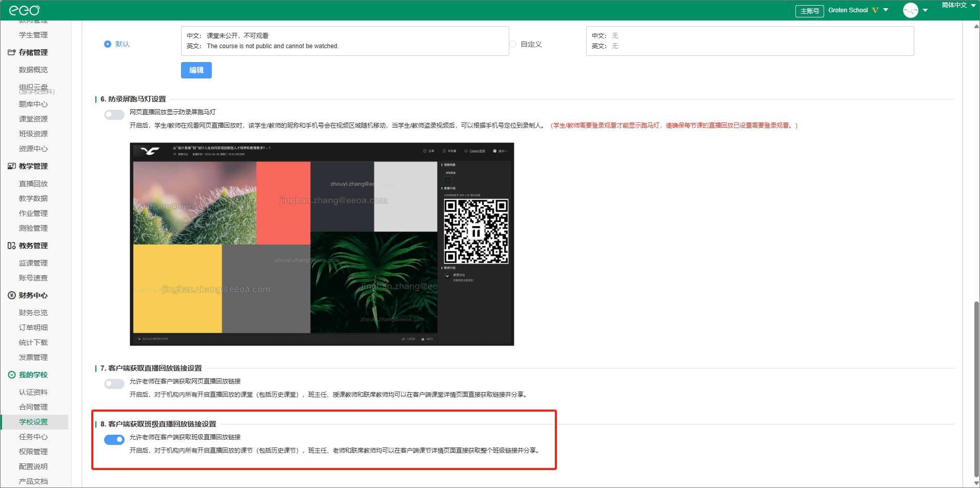This screenshot has width=980, height=488.
Task: Open 产品文档 in the sidebar
Action: (x=33, y=481)
